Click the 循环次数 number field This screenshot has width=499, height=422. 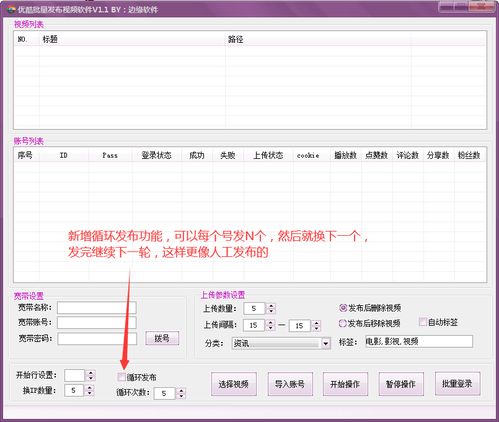165,393
